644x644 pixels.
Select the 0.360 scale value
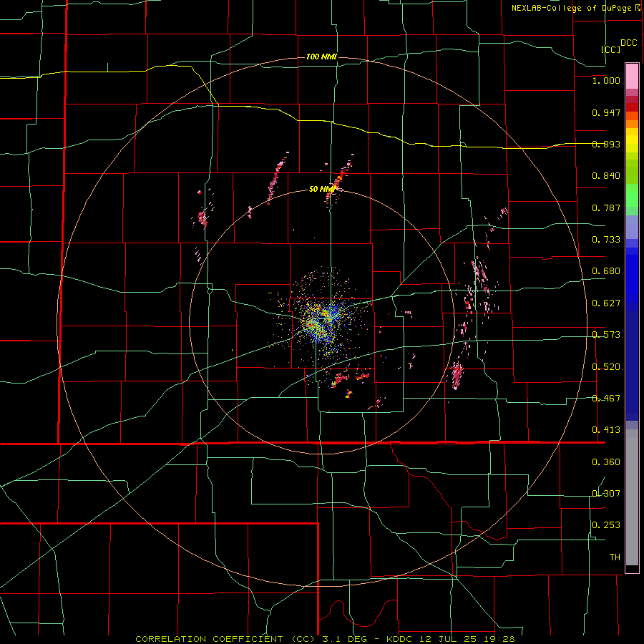click(x=606, y=462)
